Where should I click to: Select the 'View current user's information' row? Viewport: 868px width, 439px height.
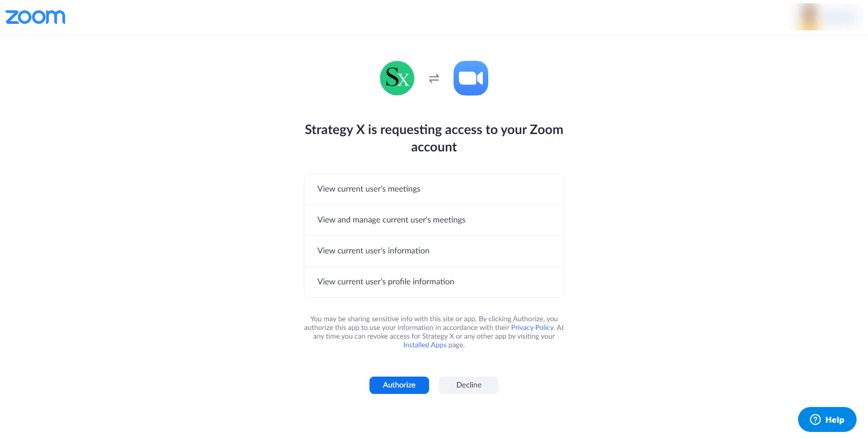tap(434, 251)
